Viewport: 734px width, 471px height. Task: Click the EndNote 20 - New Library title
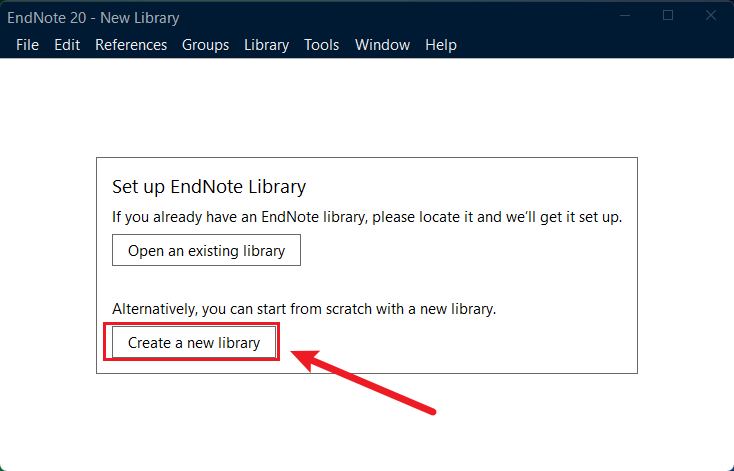pos(93,18)
